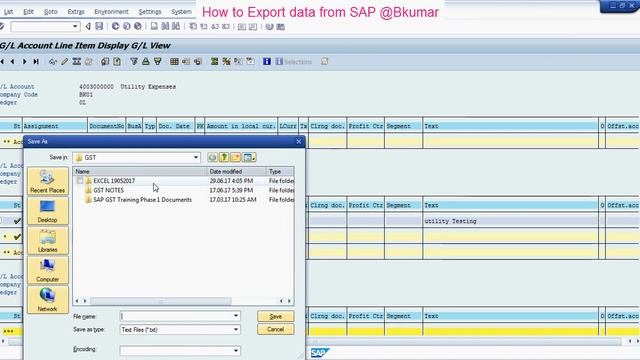Open the Edit menu
640x360 pixels.
pos(28,12)
